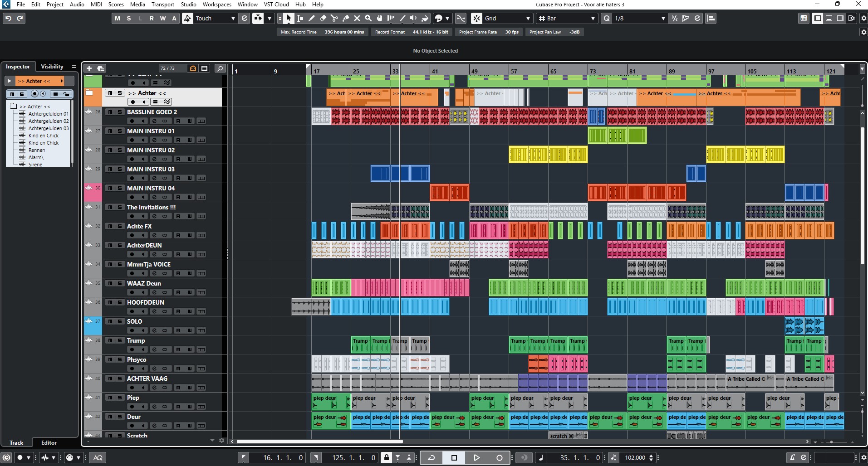Toggle global Read automation R button
The image size is (868, 466).
(x=152, y=18)
